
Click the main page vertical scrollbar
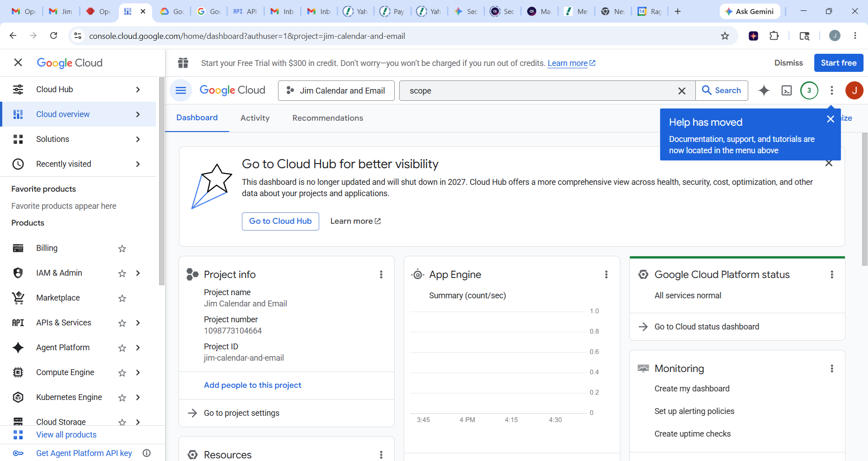click(864, 199)
